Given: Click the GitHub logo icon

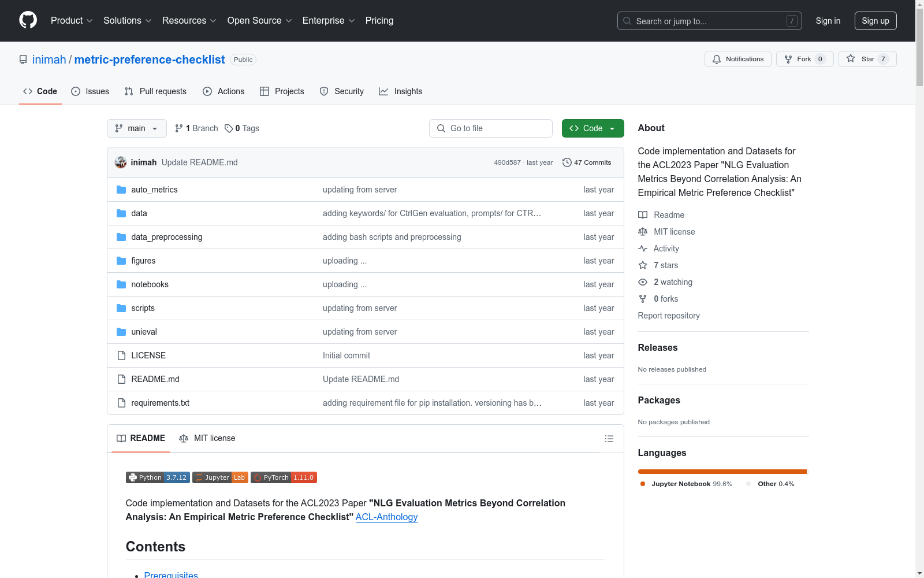Looking at the screenshot, I should [x=28, y=20].
